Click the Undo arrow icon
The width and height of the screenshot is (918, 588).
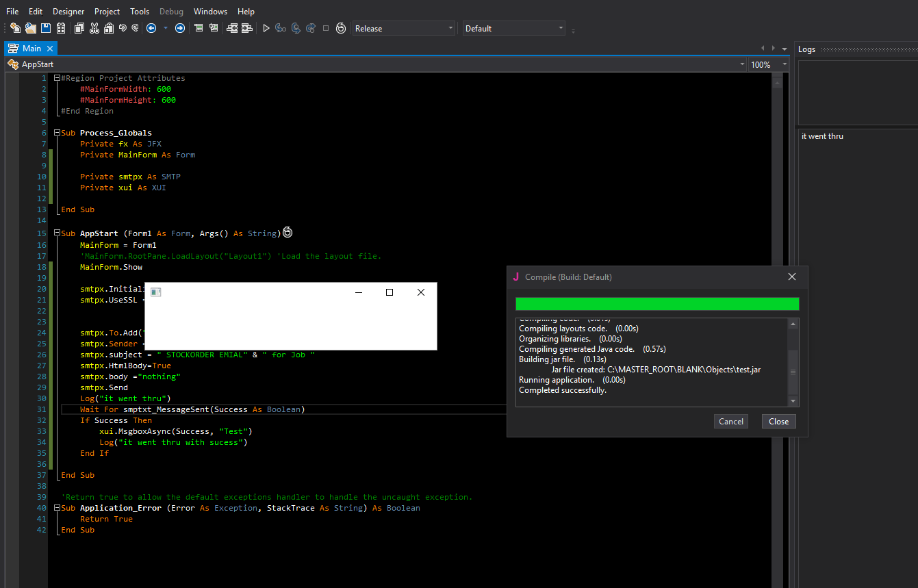click(x=123, y=28)
